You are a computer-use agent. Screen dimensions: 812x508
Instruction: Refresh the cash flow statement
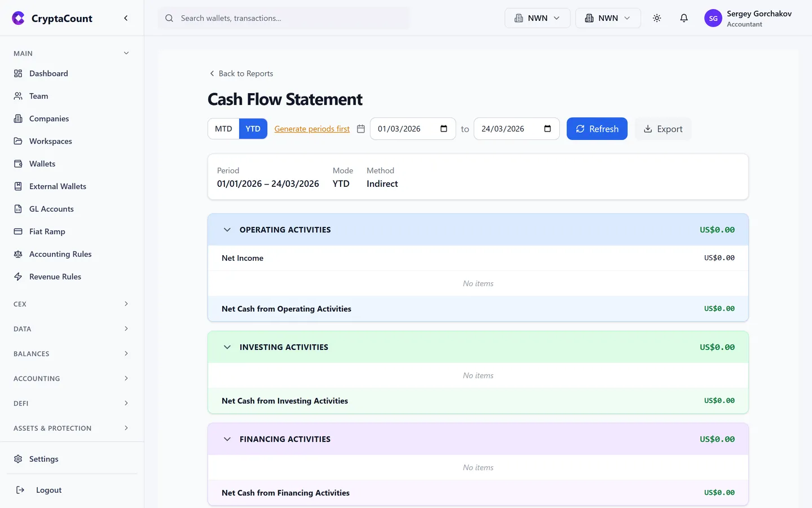[x=597, y=129]
